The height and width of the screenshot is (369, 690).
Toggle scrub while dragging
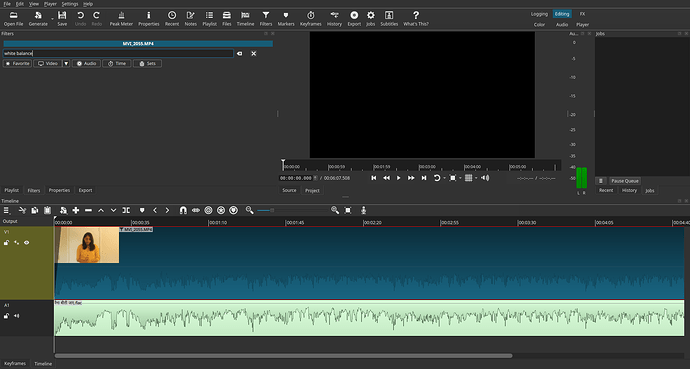click(196, 211)
